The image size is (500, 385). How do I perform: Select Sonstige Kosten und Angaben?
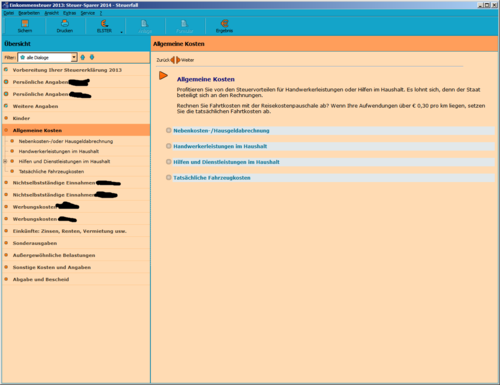(x=52, y=267)
